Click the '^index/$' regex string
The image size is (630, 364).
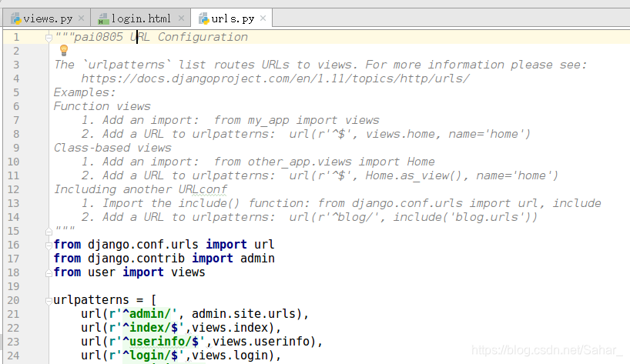150,328
